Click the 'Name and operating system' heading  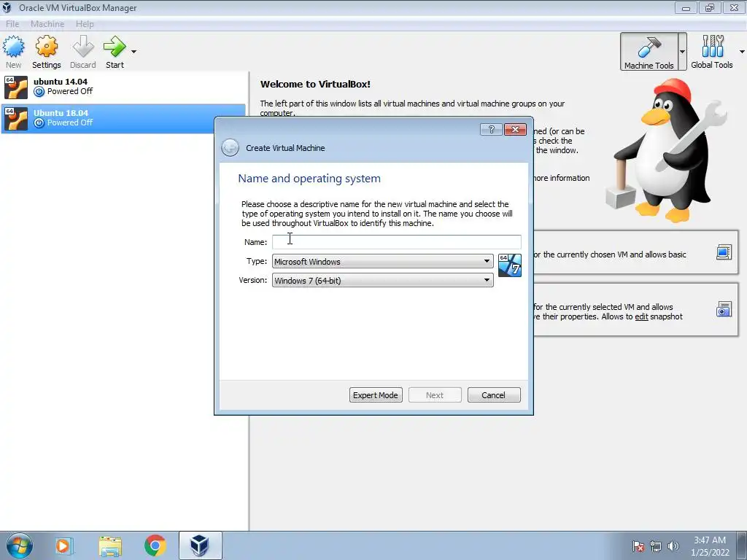(x=309, y=179)
